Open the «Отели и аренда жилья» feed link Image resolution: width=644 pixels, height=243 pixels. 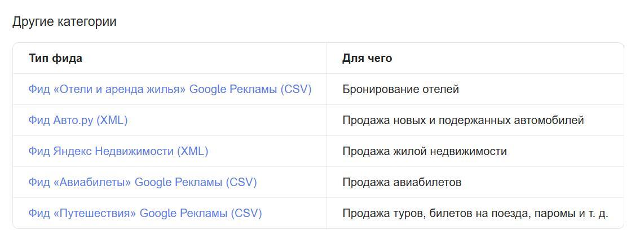[x=169, y=89]
